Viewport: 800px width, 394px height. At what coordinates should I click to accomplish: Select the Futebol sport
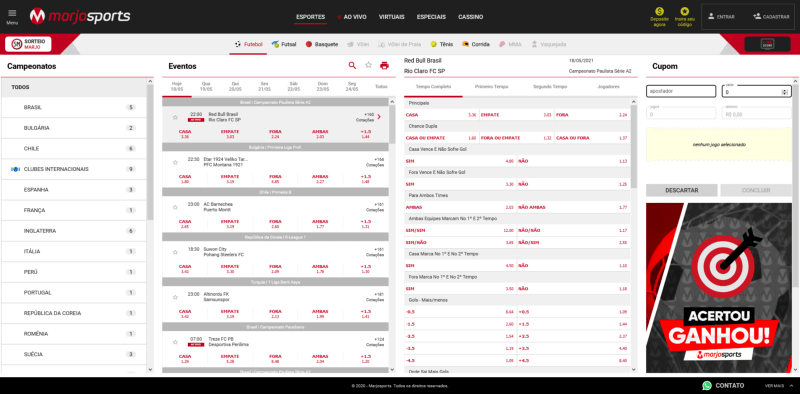(248, 44)
